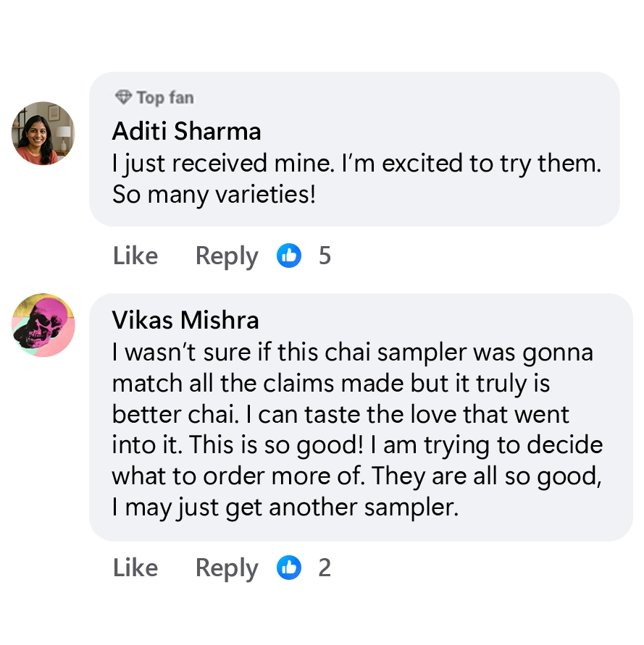644x645 pixels.
Task: View the 5 reactions on Aditi's comment
Action: [325, 256]
